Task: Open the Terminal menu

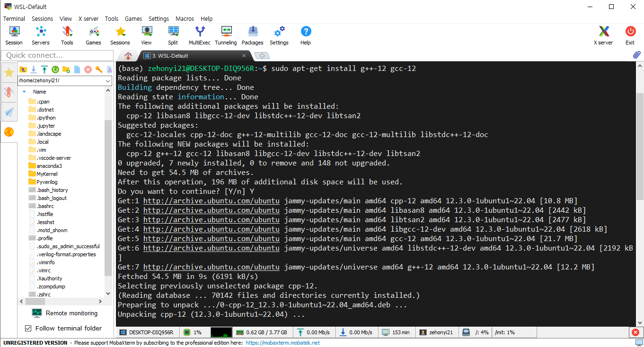Action: (14, 19)
